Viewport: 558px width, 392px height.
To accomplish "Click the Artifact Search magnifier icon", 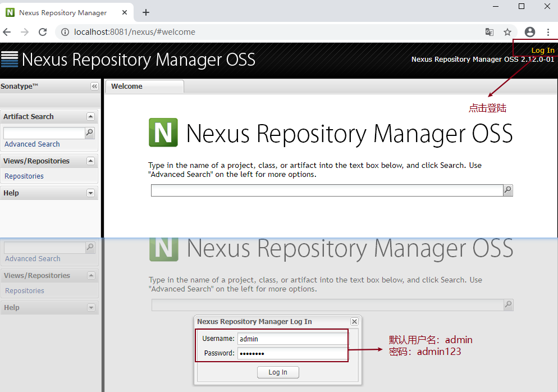I will [90, 133].
